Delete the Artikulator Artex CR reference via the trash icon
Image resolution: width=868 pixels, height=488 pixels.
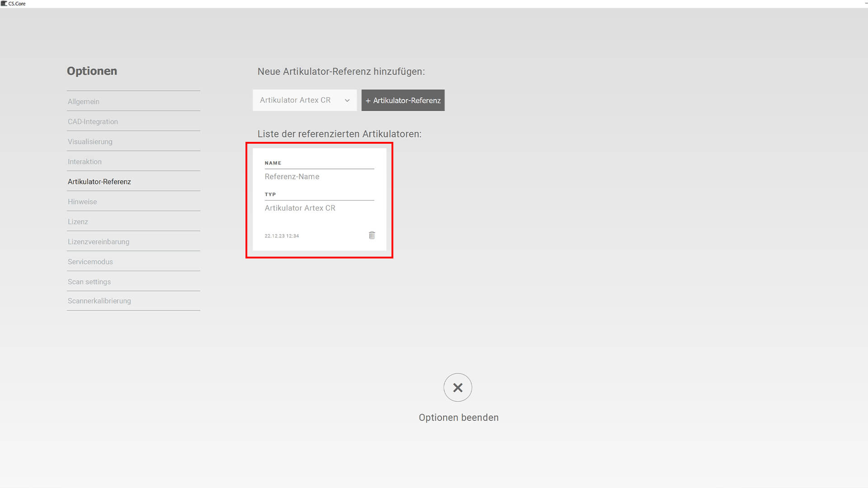pos(372,235)
